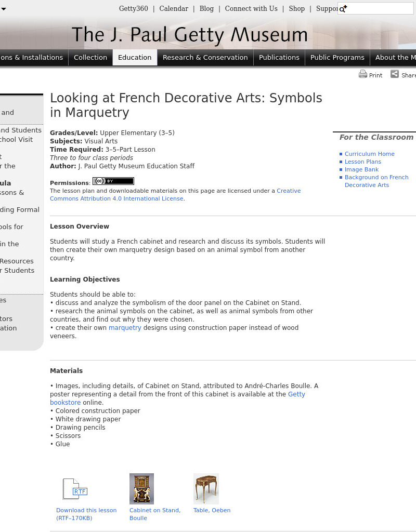Click the Share icon
This screenshot has width=416, height=532.
point(395,74)
